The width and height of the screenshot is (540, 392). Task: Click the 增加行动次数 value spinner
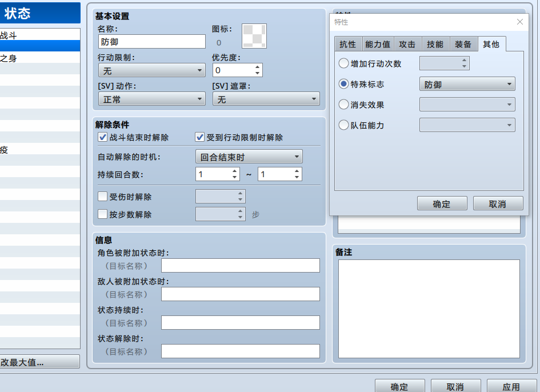[444, 63]
